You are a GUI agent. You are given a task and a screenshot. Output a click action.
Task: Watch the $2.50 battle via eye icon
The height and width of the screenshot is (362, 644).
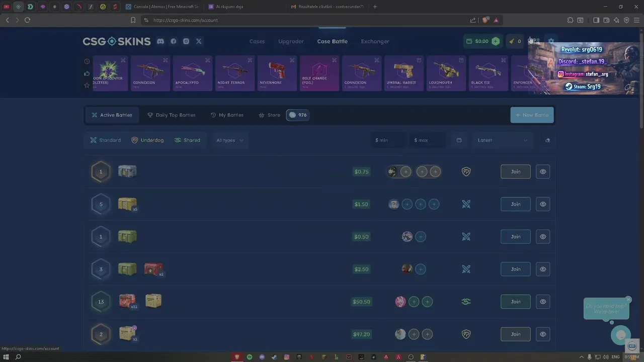(543, 269)
